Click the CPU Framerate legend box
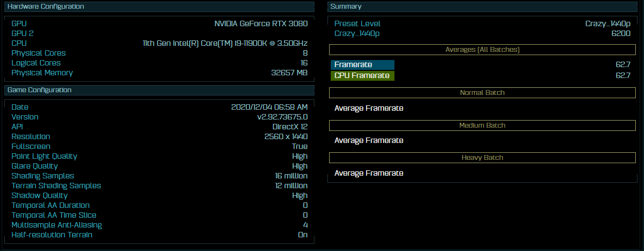 (x=362, y=76)
